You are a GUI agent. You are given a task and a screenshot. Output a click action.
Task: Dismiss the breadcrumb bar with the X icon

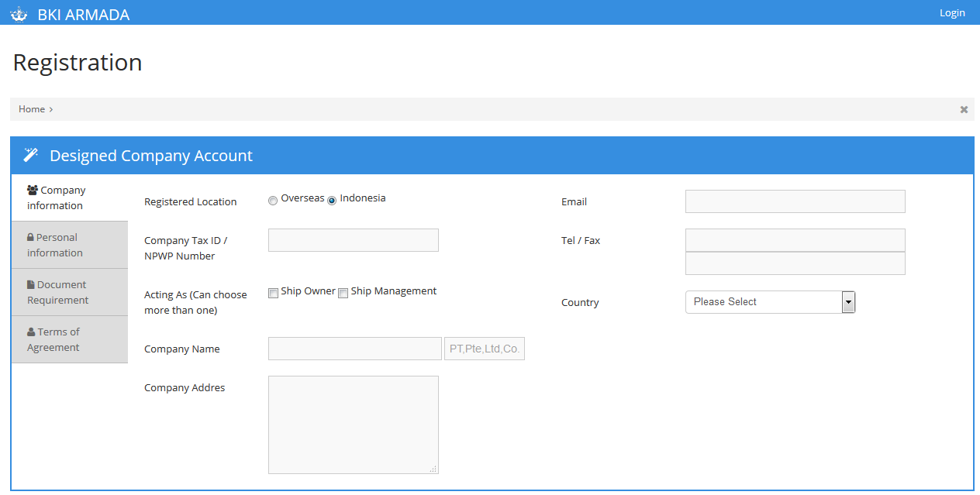(964, 109)
